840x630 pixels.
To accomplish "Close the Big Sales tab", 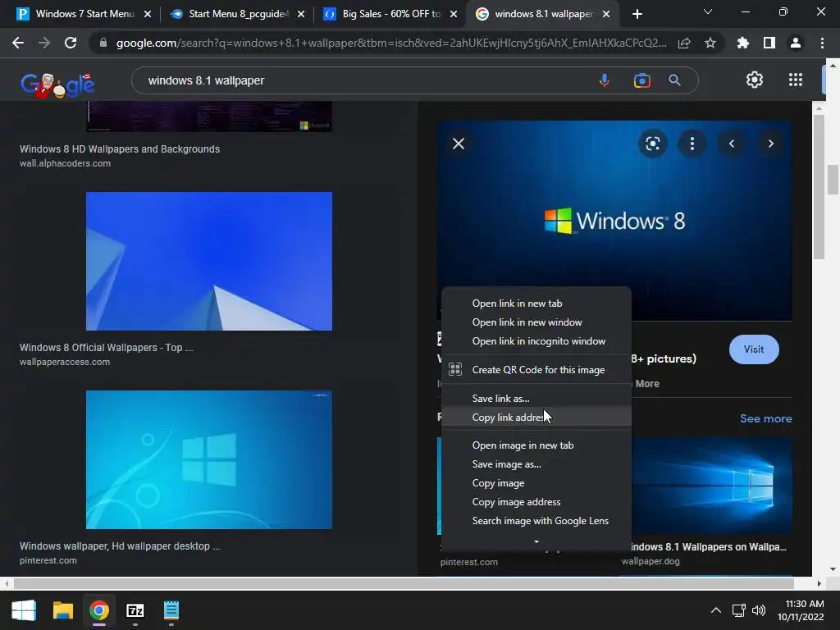I will 453,14.
